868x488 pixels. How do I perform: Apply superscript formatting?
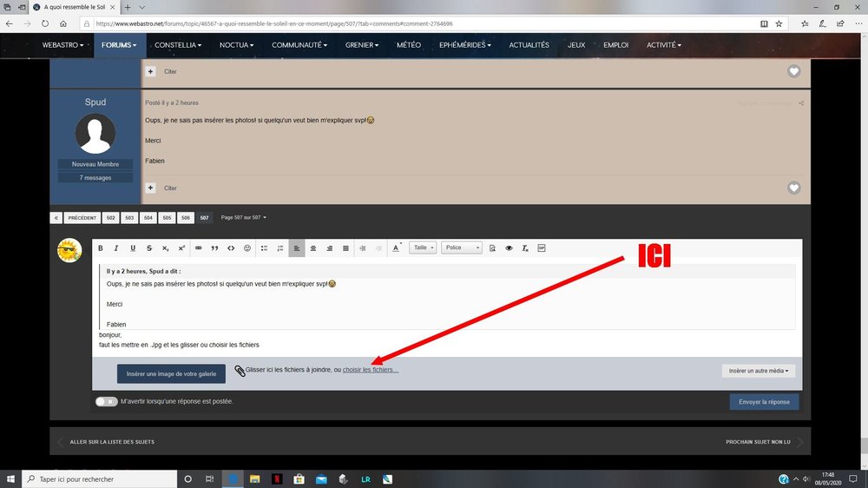181,248
